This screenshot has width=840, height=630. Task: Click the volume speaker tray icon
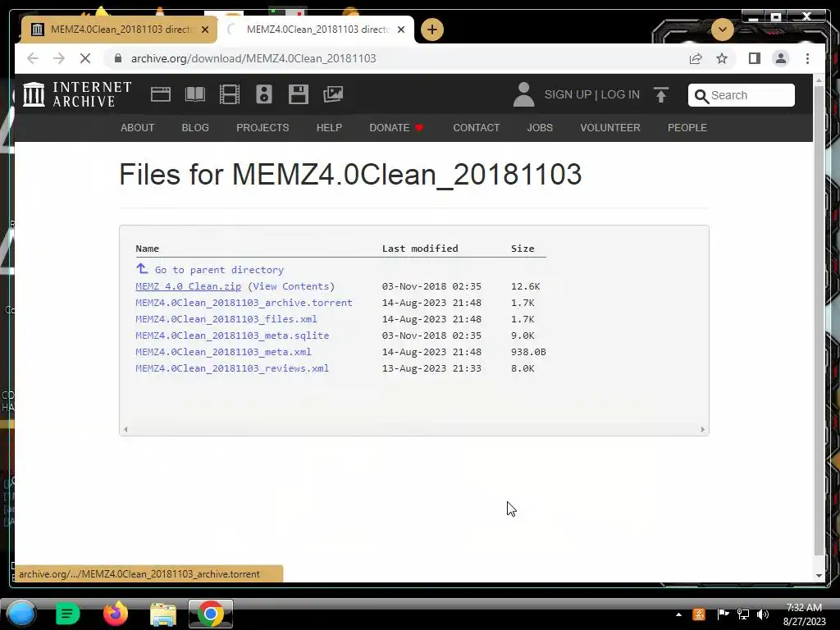pyautogui.click(x=762, y=614)
